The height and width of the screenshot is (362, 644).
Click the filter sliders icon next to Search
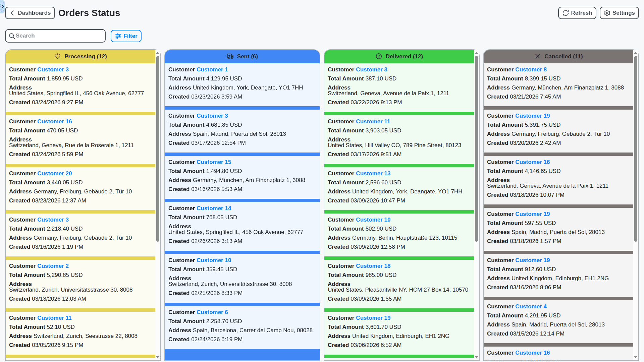(x=118, y=36)
